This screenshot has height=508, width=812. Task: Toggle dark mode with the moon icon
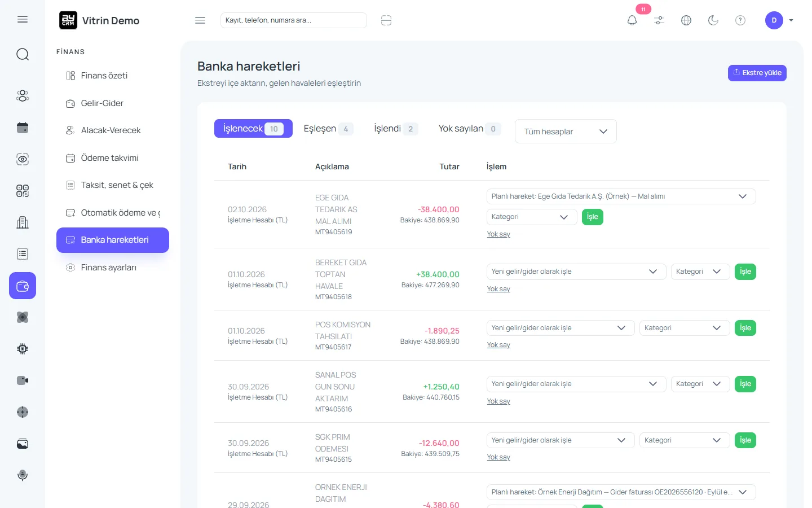pyautogui.click(x=713, y=20)
